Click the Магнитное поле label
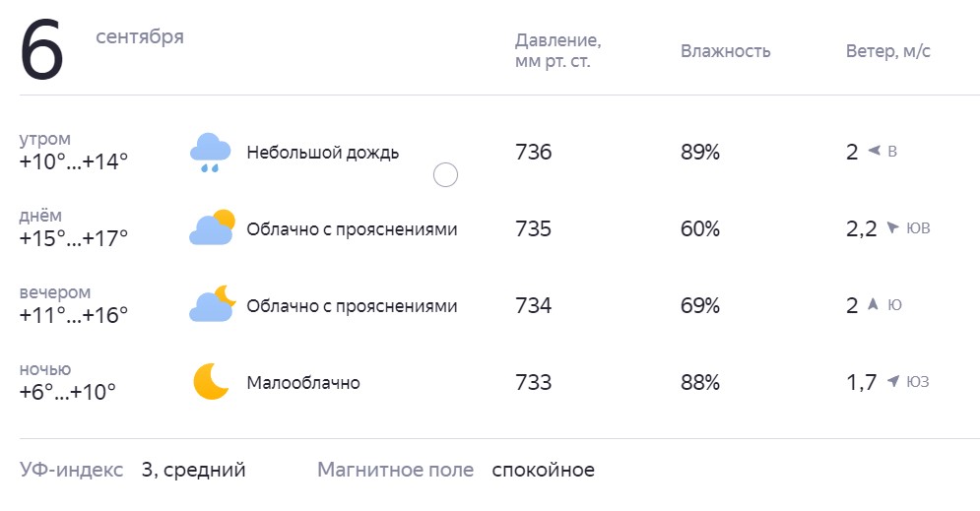 pyautogui.click(x=396, y=470)
